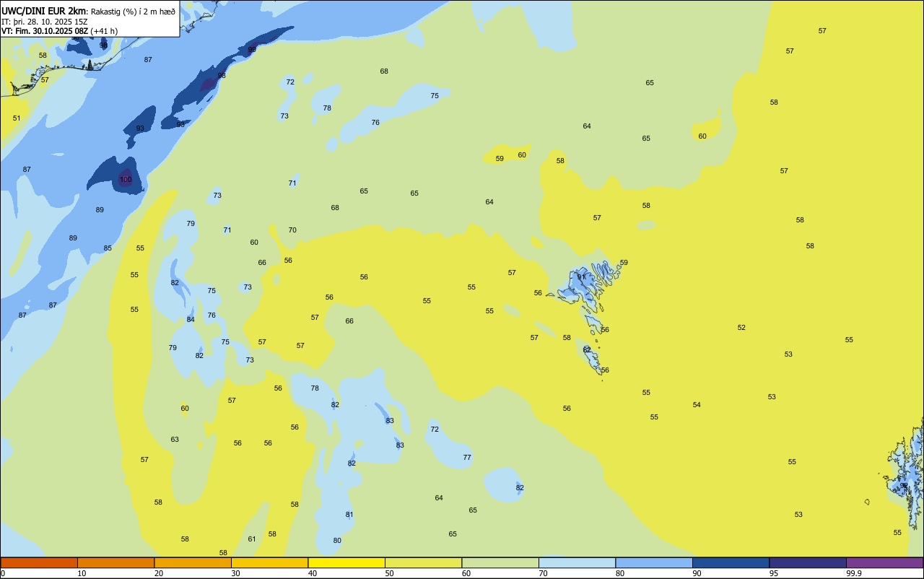This screenshot has height=579, width=924.
Task: Click the '84' humidity value on the map
Action: [x=191, y=320]
